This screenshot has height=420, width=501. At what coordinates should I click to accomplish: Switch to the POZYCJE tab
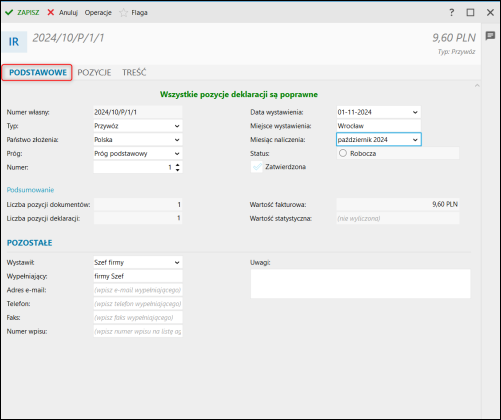click(x=94, y=72)
